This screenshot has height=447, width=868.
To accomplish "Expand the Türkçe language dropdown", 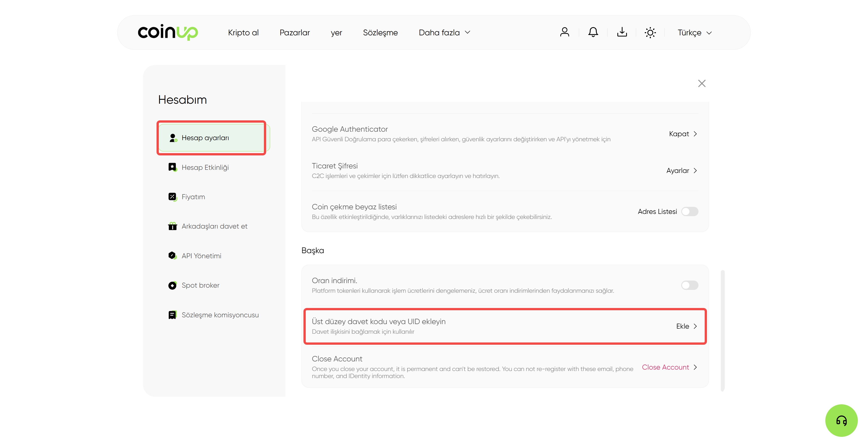I will tap(695, 33).
